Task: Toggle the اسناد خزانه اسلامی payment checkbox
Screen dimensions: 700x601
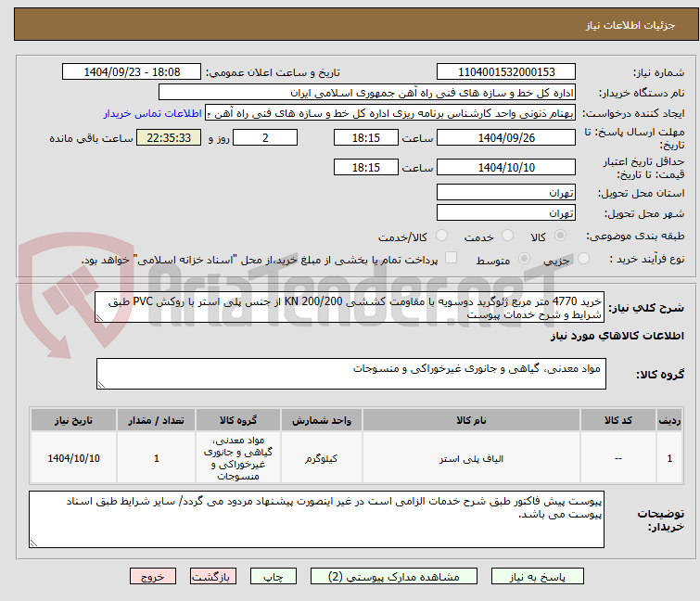Action: tap(452, 258)
